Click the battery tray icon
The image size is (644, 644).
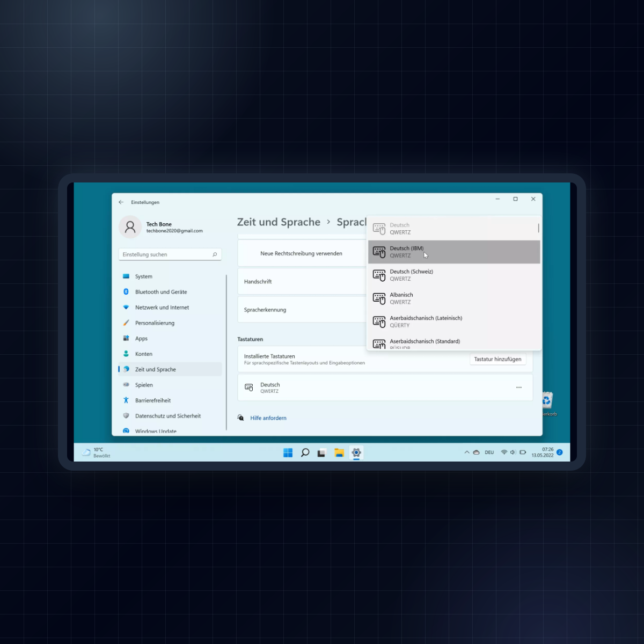tap(523, 452)
